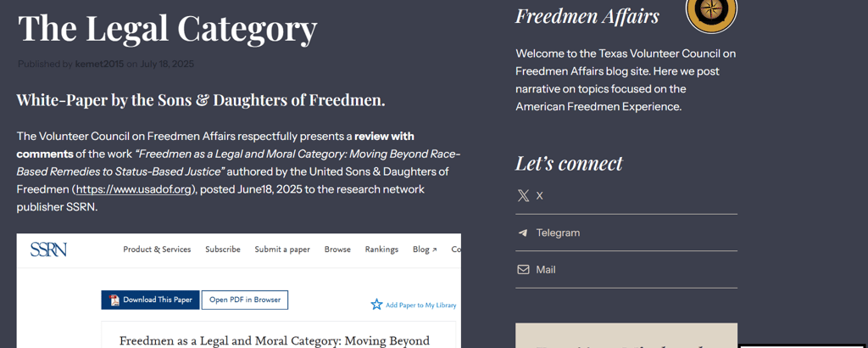868x348 pixels.
Task: Click the Freedmen Affairs site title
Action: pyautogui.click(x=587, y=16)
